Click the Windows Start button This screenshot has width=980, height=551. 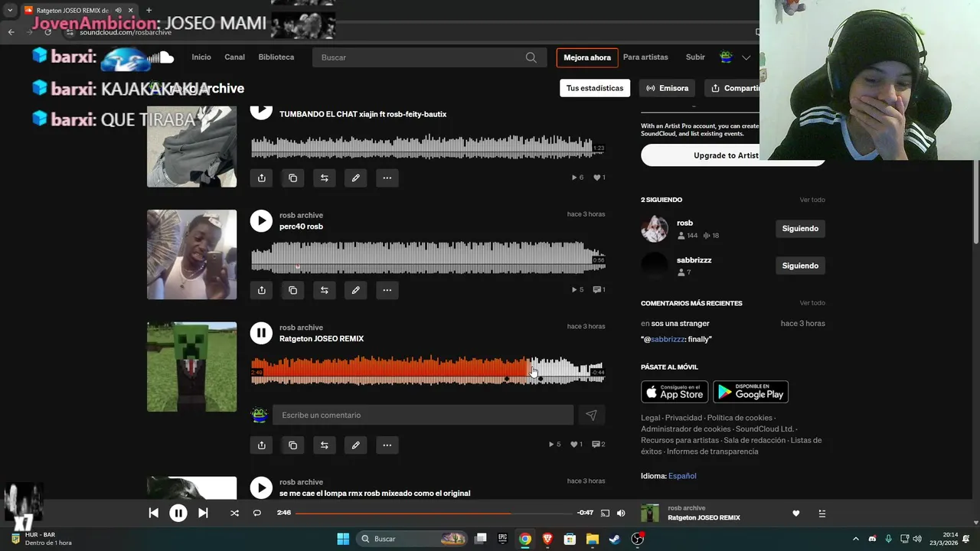click(343, 539)
